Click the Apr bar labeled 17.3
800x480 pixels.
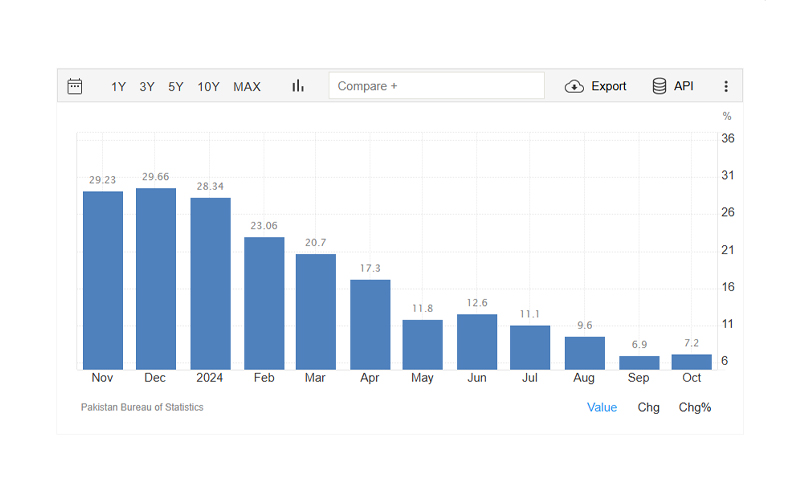point(370,324)
